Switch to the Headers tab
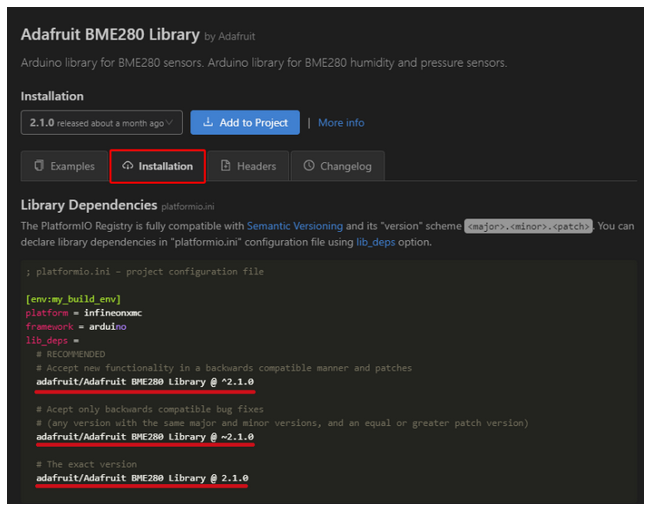651x512 pixels. tap(248, 166)
